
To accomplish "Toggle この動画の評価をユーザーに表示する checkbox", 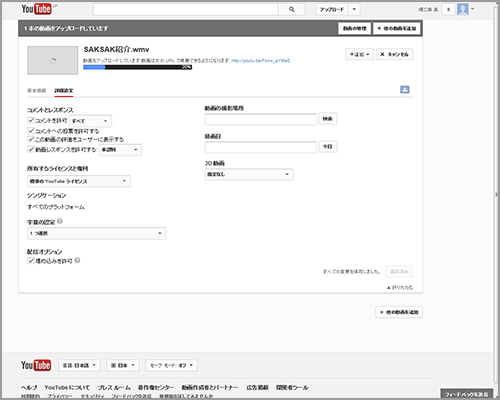I will [31, 139].
